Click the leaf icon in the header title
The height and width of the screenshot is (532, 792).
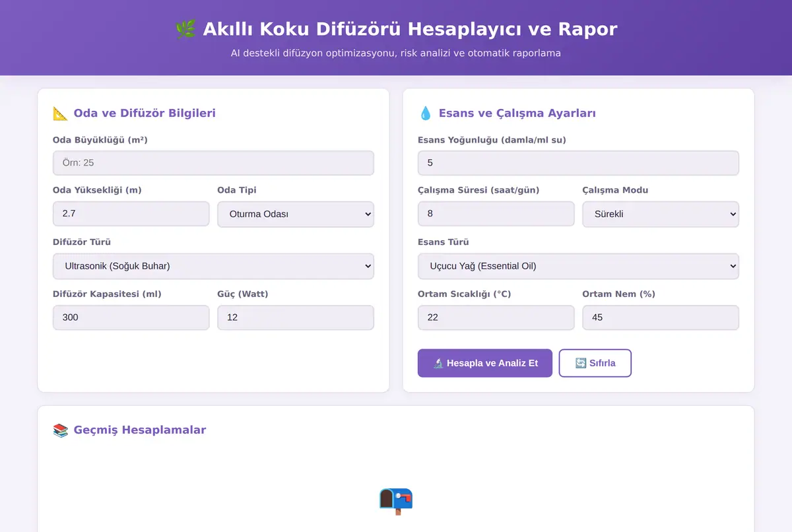(185, 29)
